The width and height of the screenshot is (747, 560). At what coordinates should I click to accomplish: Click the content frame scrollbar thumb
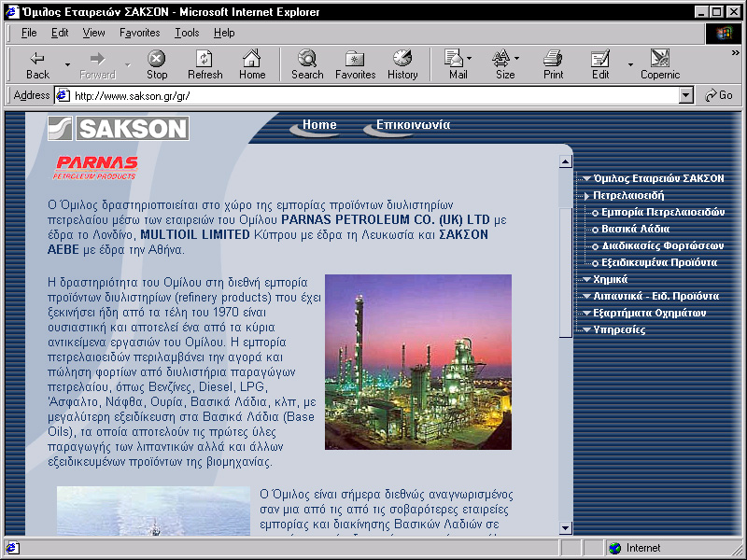click(566, 273)
